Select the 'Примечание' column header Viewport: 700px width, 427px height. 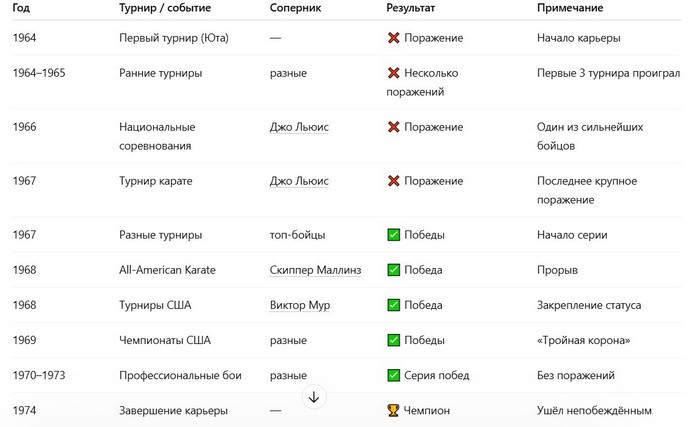(570, 7)
